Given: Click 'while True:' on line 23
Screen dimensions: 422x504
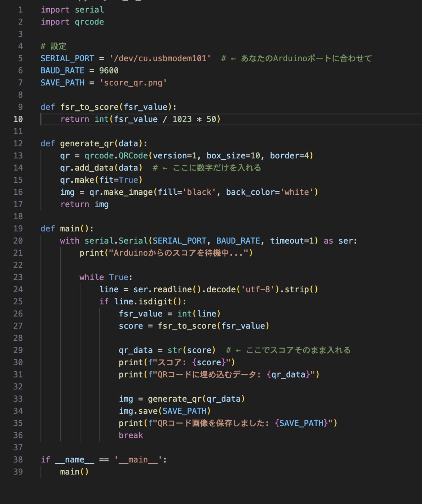Looking at the screenshot, I should click(x=106, y=277).
